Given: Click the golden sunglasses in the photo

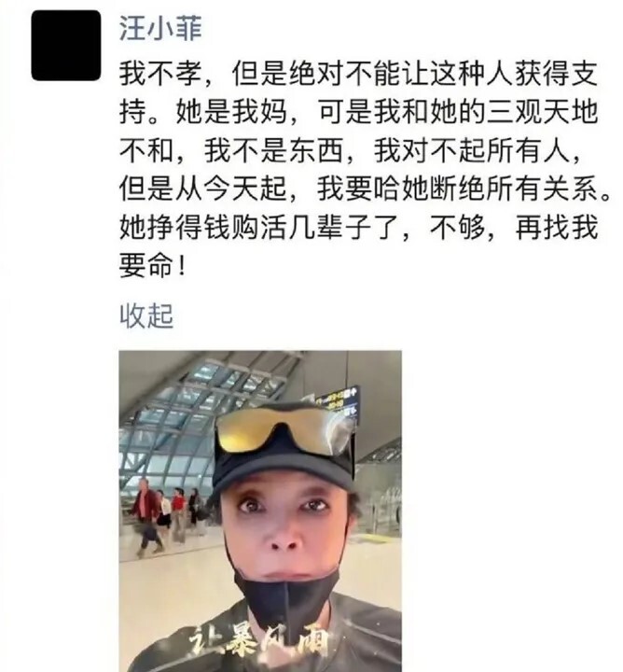Looking at the screenshot, I should 286,430.
